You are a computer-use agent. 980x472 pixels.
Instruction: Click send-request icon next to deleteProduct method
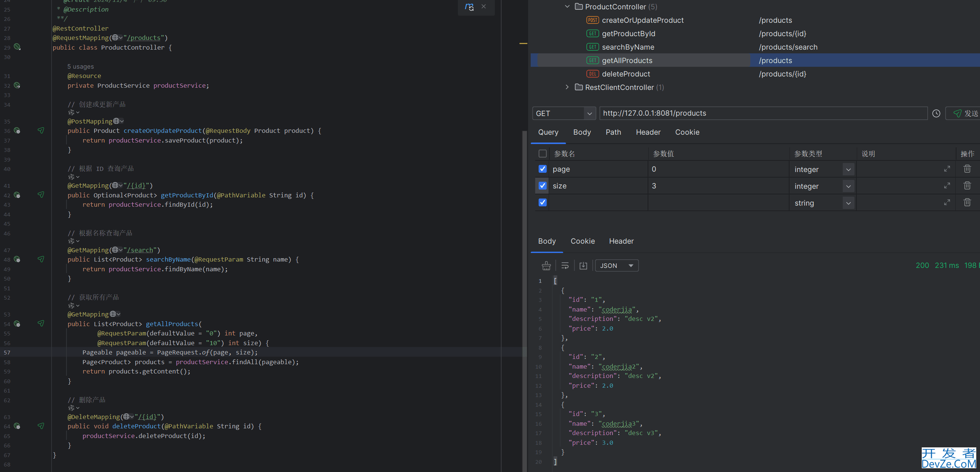coord(41,426)
